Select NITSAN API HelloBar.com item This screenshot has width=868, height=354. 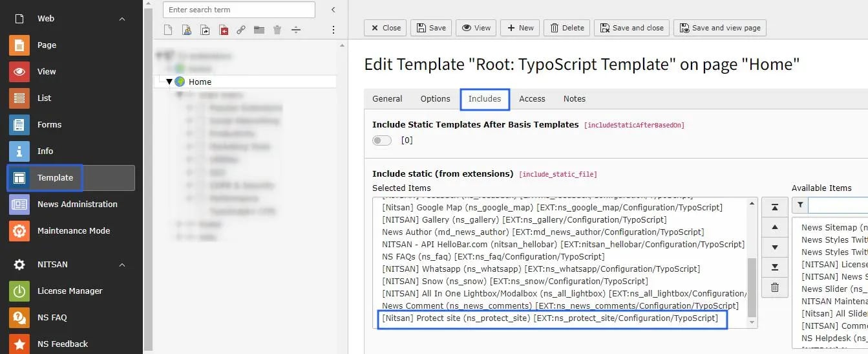click(563, 245)
